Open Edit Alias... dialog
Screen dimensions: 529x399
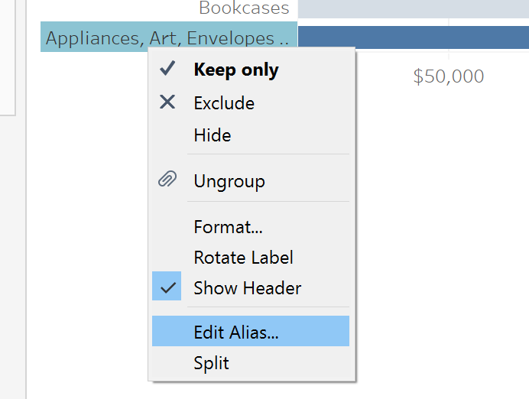251,331
